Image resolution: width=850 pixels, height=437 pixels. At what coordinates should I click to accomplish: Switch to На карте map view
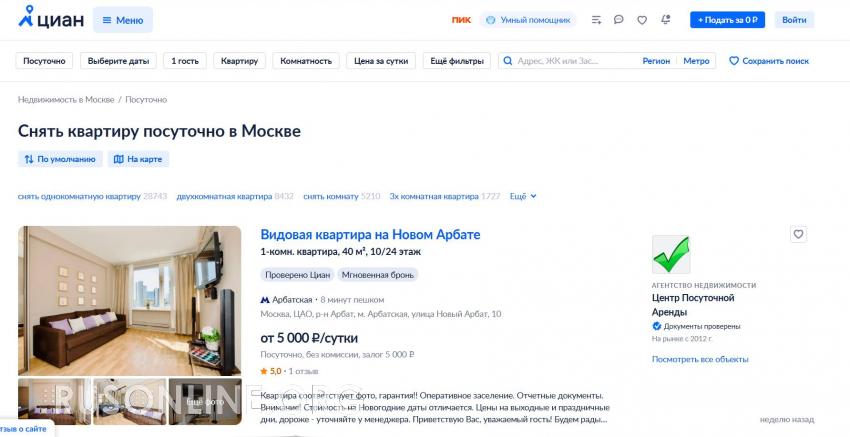[138, 159]
